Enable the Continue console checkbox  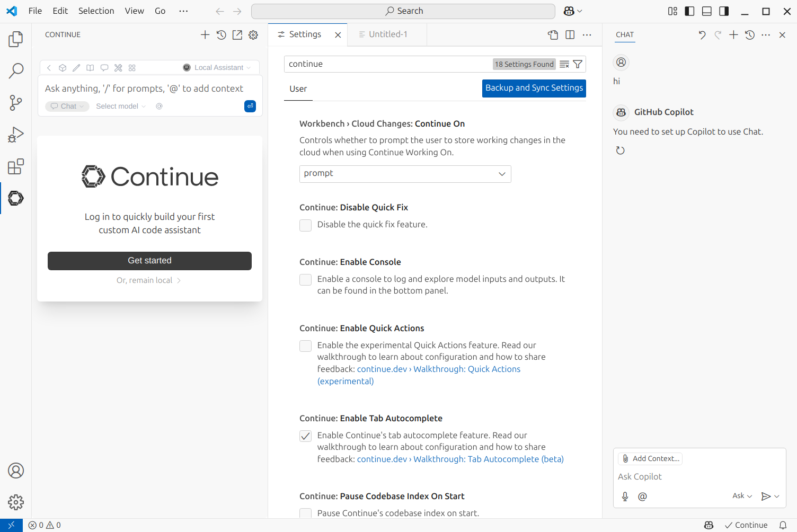click(x=306, y=280)
